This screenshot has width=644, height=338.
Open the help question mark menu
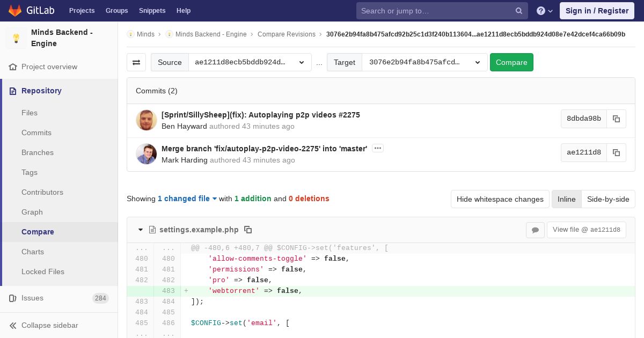(x=545, y=11)
